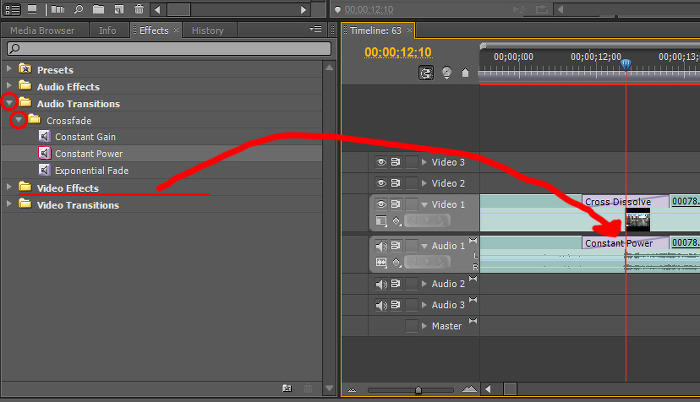Click the Set Unnumbered Marker icon

(465, 72)
